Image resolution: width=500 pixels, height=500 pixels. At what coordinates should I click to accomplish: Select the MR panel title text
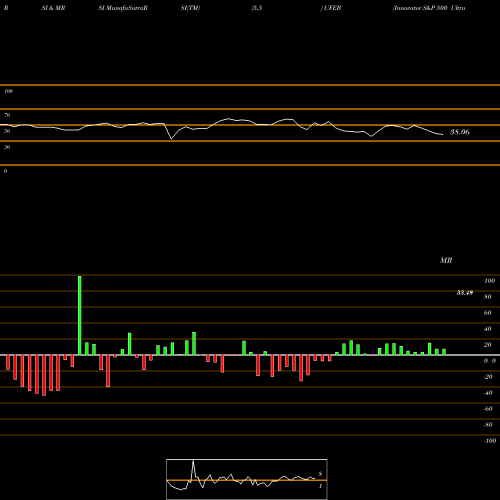coord(446,260)
